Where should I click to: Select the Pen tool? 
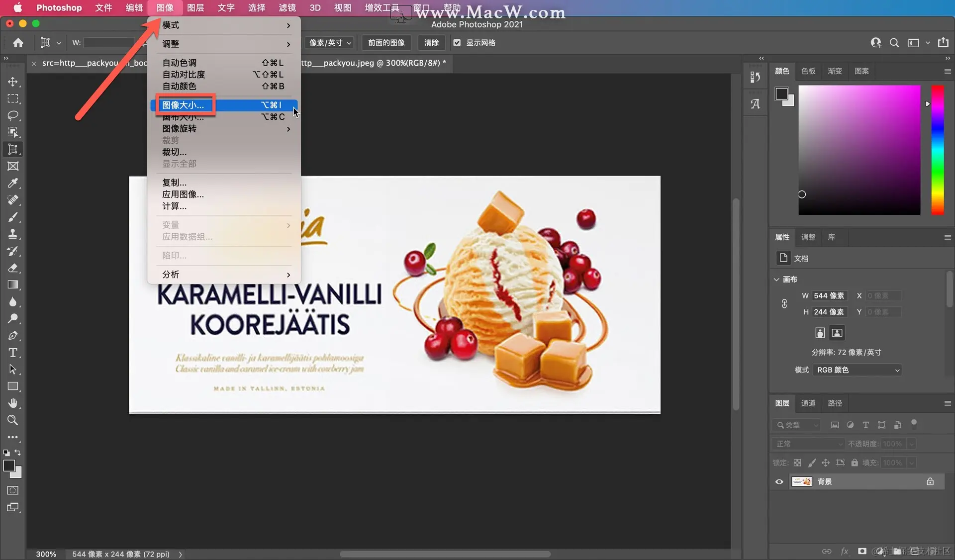13,336
